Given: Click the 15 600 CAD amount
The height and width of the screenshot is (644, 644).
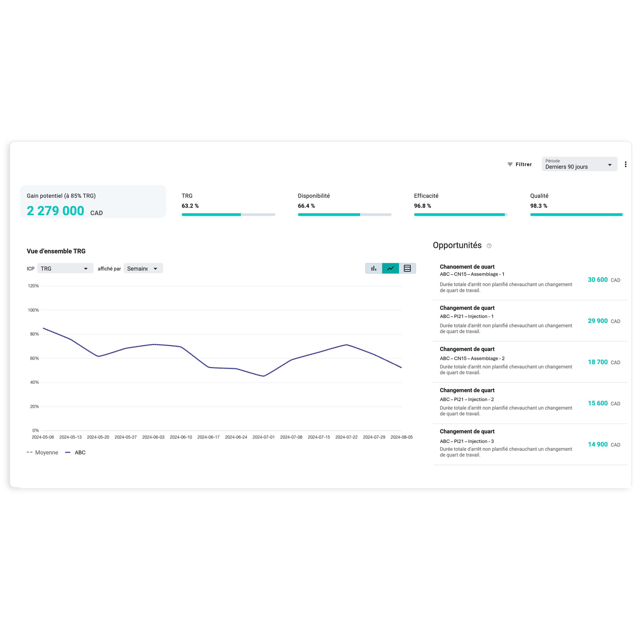Looking at the screenshot, I should coord(604,403).
